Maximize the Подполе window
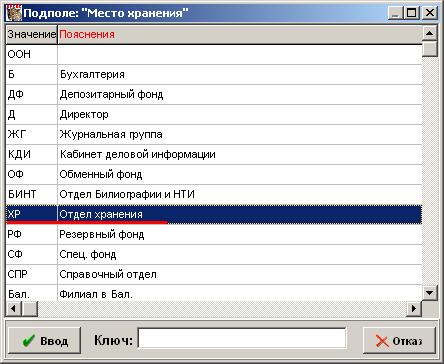 coord(412,13)
